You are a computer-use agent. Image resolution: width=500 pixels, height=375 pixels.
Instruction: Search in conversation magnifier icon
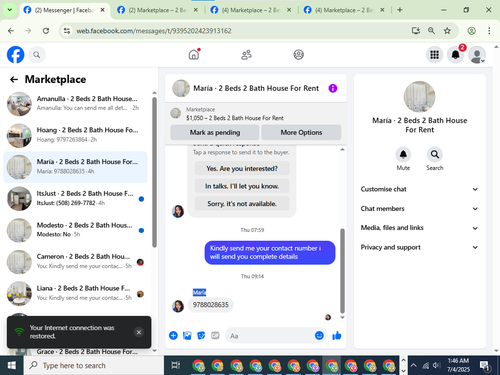coord(435,154)
